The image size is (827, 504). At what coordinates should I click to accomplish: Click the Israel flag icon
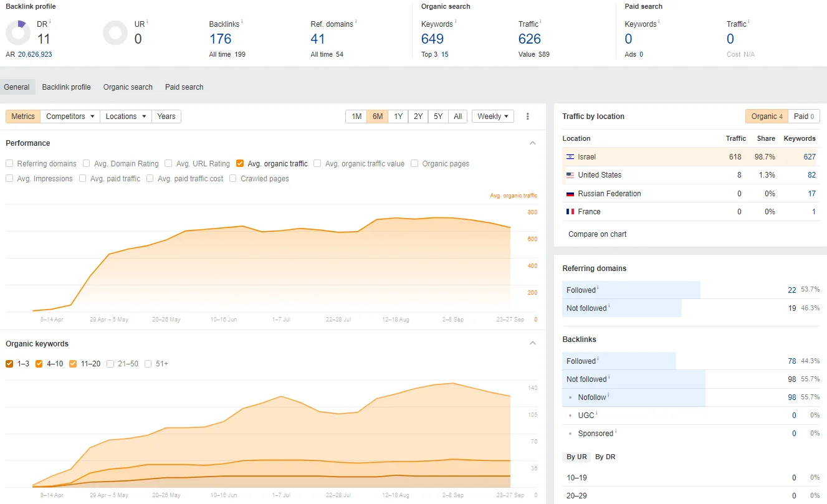coord(570,157)
